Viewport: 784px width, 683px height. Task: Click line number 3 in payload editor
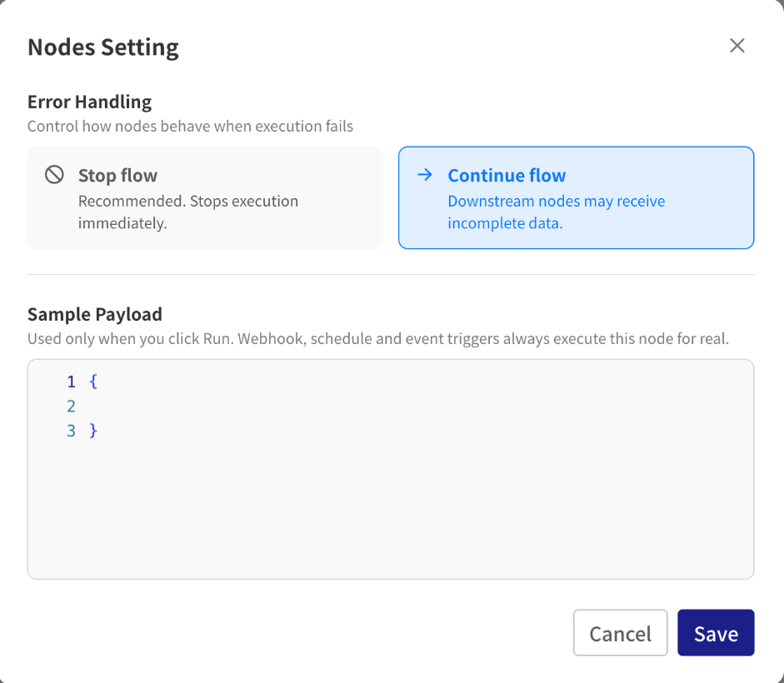pos(71,431)
